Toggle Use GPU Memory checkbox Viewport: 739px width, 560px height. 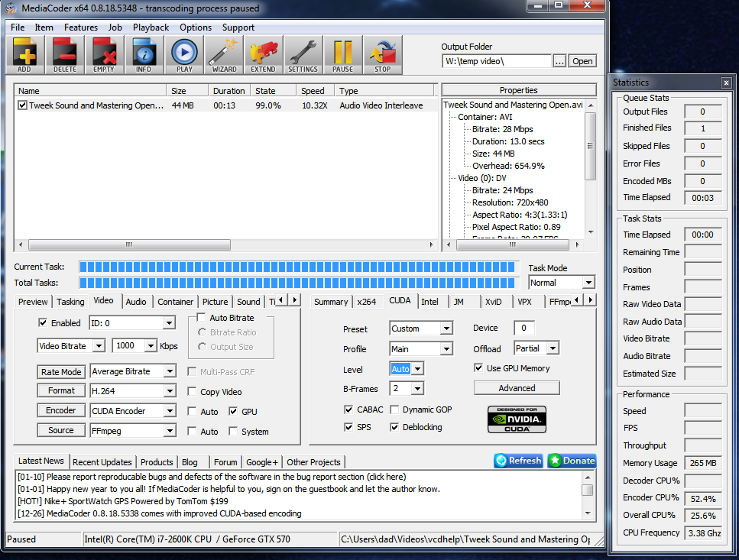point(478,368)
